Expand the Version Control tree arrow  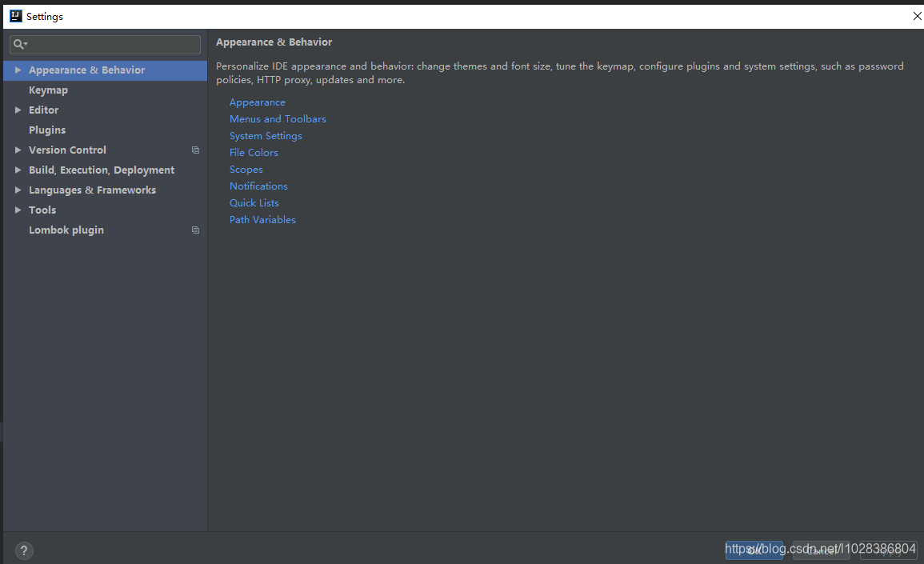(18, 150)
